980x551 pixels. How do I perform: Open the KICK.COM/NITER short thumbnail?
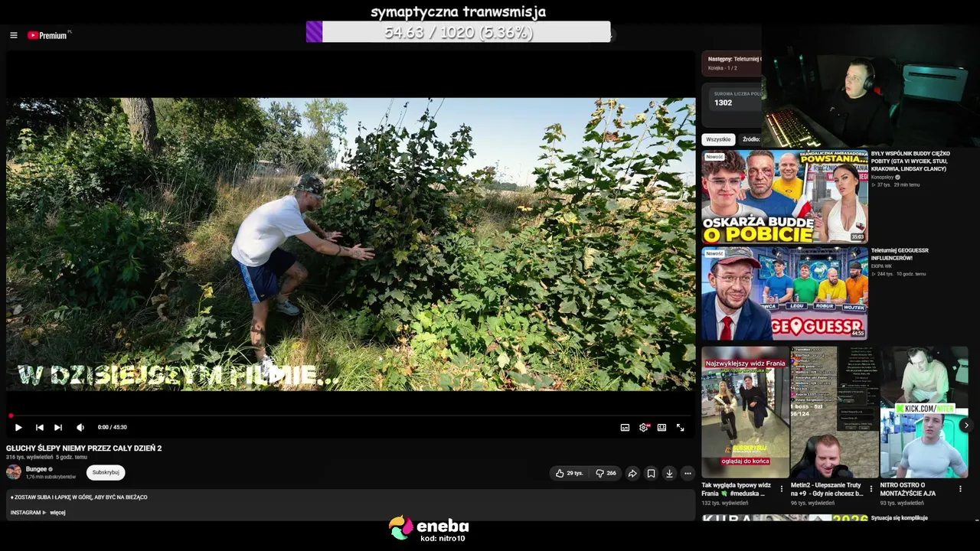(x=924, y=412)
